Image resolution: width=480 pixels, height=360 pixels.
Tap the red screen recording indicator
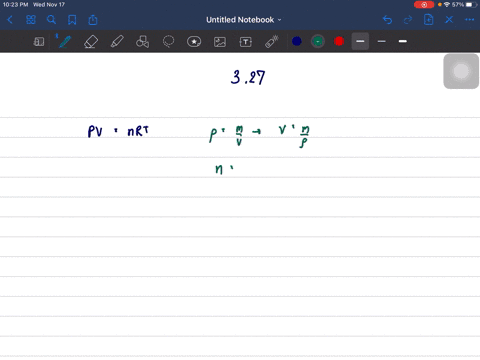[x=424, y=5]
